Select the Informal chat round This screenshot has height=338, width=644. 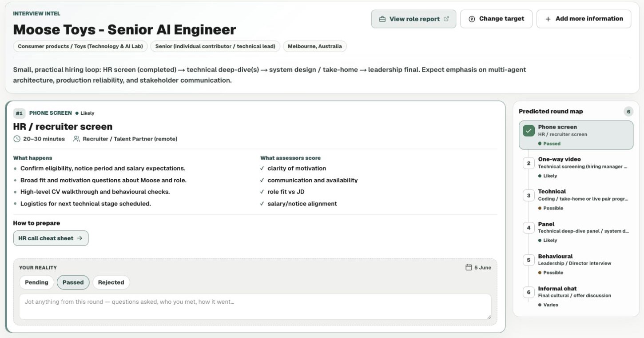[x=576, y=297]
